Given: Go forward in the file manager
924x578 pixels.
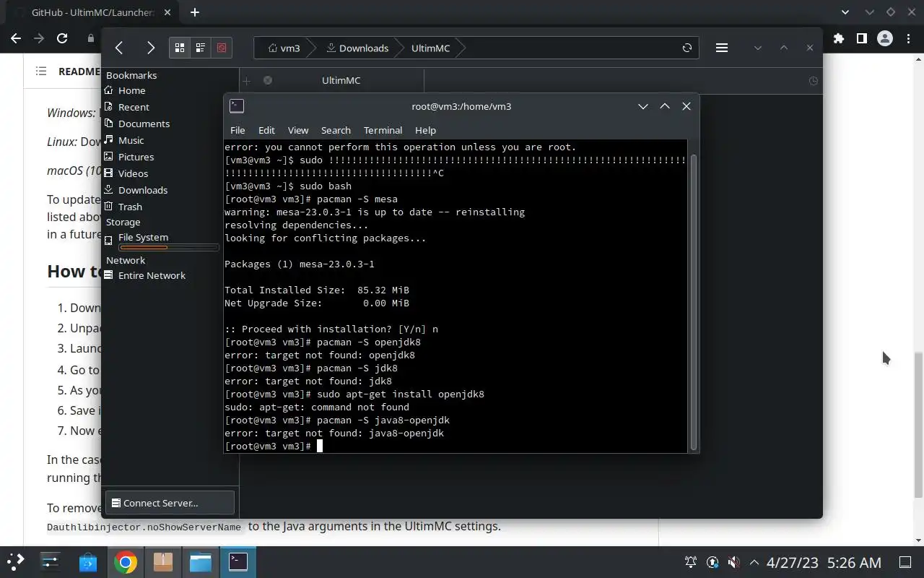Looking at the screenshot, I should (150, 48).
